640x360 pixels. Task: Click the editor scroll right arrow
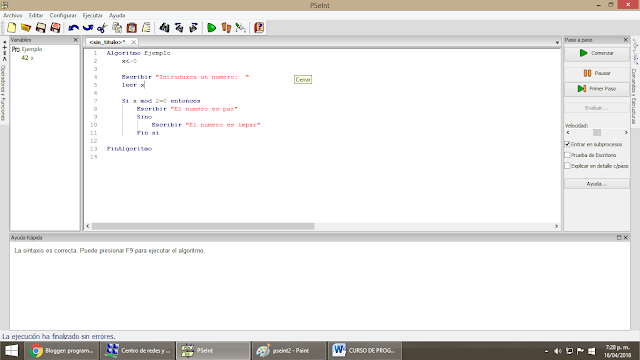tap(556, 226)
